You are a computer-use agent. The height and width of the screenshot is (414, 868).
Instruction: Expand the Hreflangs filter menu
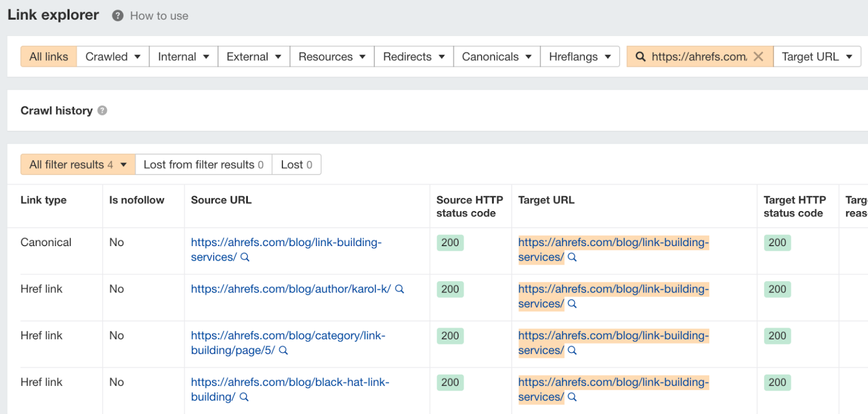579,56
